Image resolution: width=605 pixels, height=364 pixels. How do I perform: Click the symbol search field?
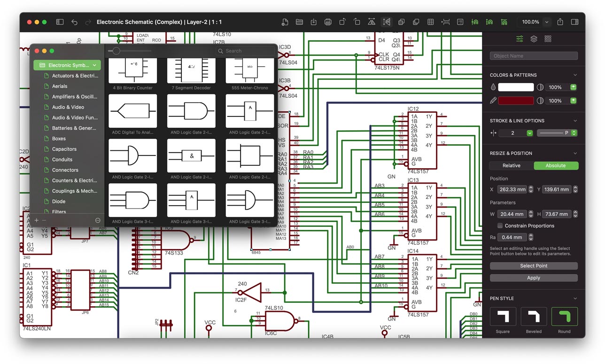pos(244,51)
